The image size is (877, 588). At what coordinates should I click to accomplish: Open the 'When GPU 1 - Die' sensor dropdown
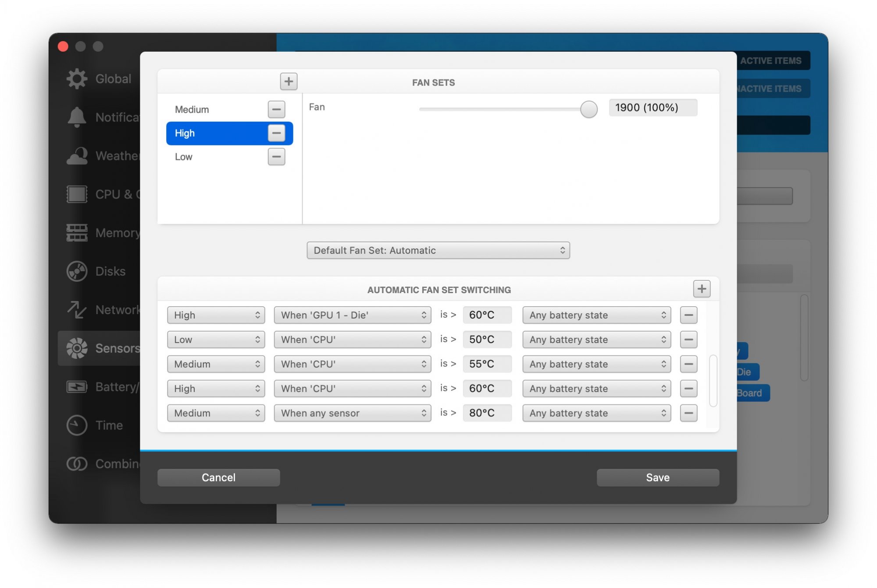tap(353, 315)
